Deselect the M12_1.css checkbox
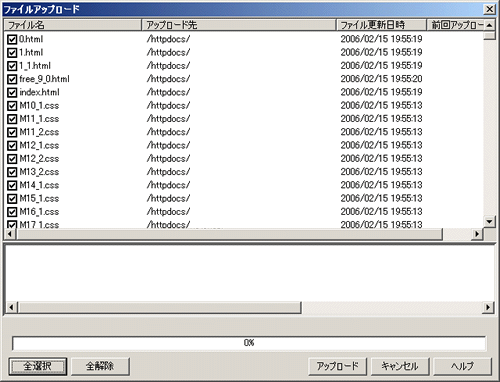 (x=12, y=146)
